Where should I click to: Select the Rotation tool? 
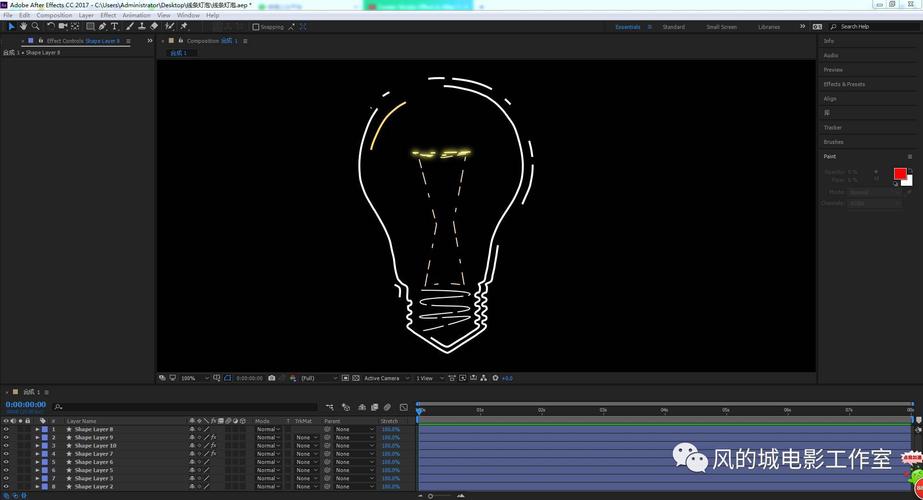click(50, 27)
